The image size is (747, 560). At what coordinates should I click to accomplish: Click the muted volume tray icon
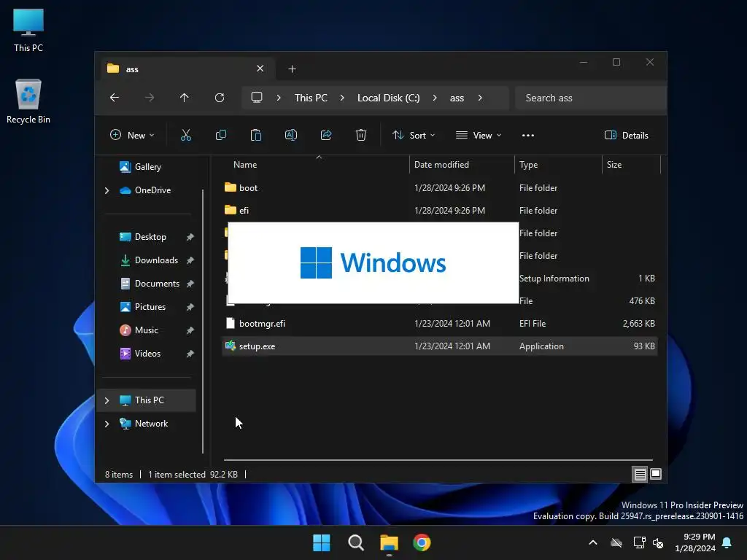[658, 542]
